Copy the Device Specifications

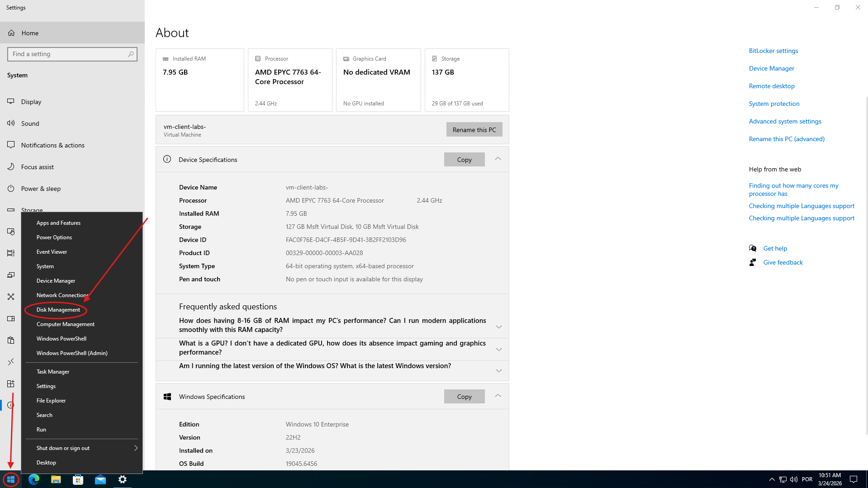point(464,160)
